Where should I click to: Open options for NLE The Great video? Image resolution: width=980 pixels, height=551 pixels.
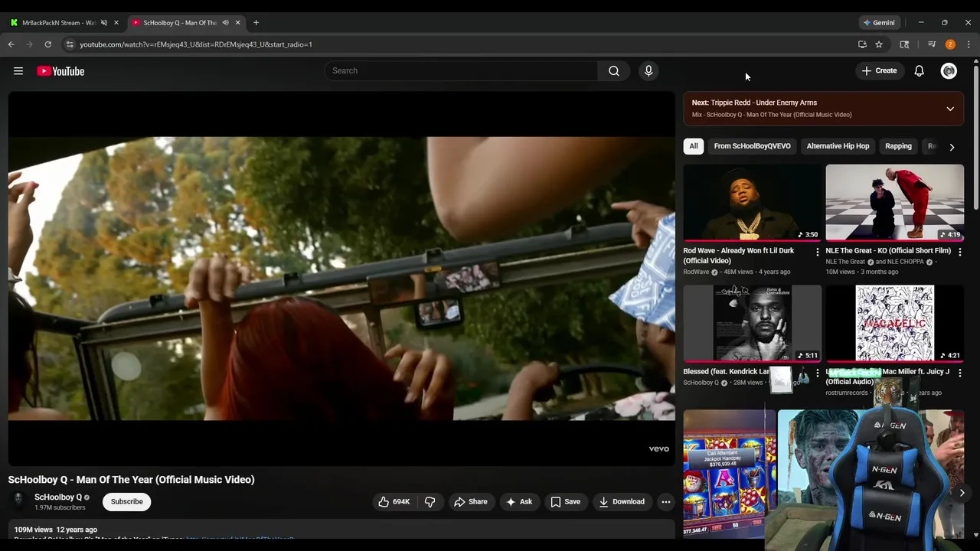[959, 252]
